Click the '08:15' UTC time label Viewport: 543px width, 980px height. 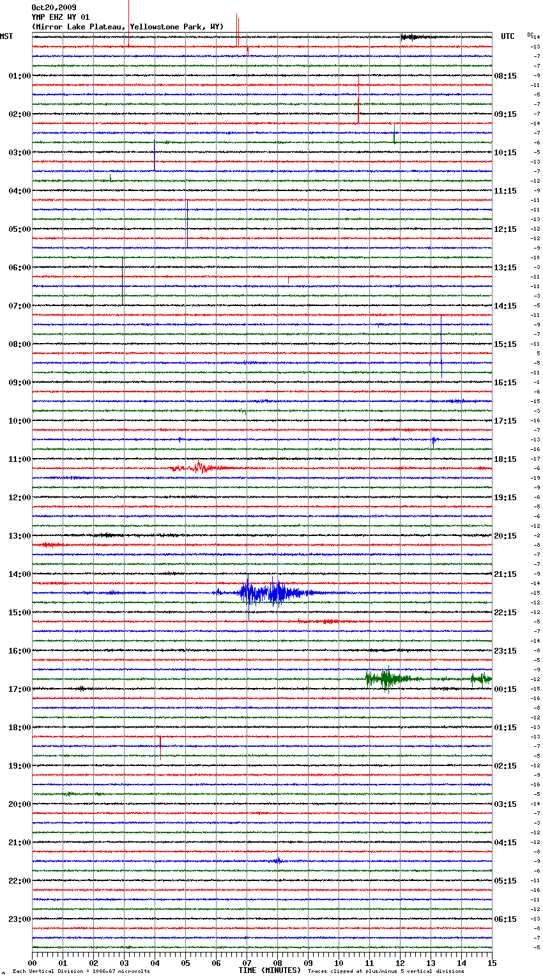coord(505,76)
